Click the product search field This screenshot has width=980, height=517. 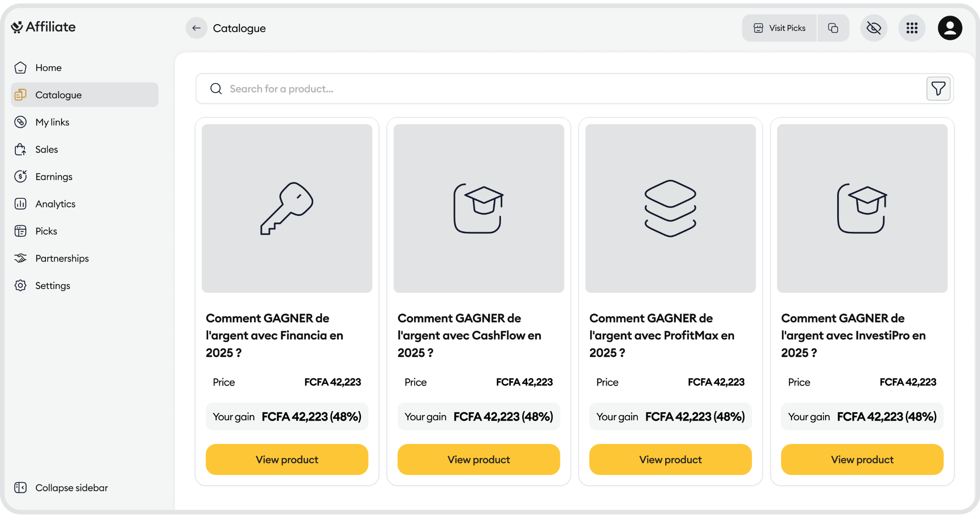(559, 89)
